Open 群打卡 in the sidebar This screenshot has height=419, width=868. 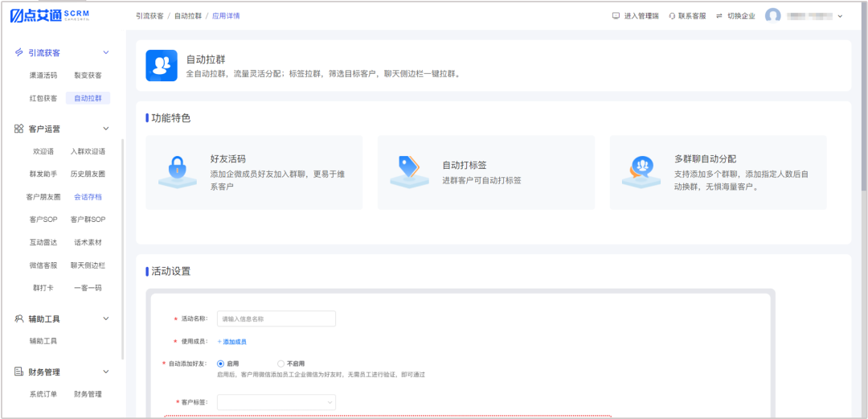point(43,288)
